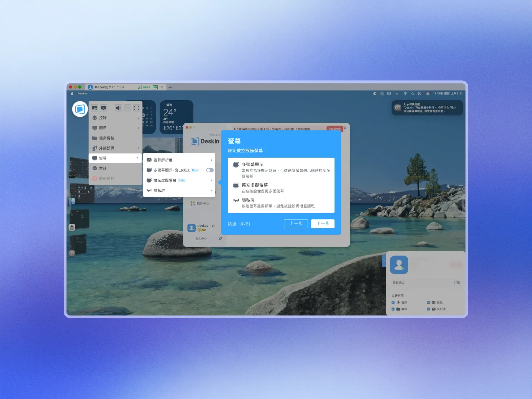This screenshot has width=532, height=399.
Task: Expand the 螢幕解析度 submenu arrow
Action: click(211, 160)
